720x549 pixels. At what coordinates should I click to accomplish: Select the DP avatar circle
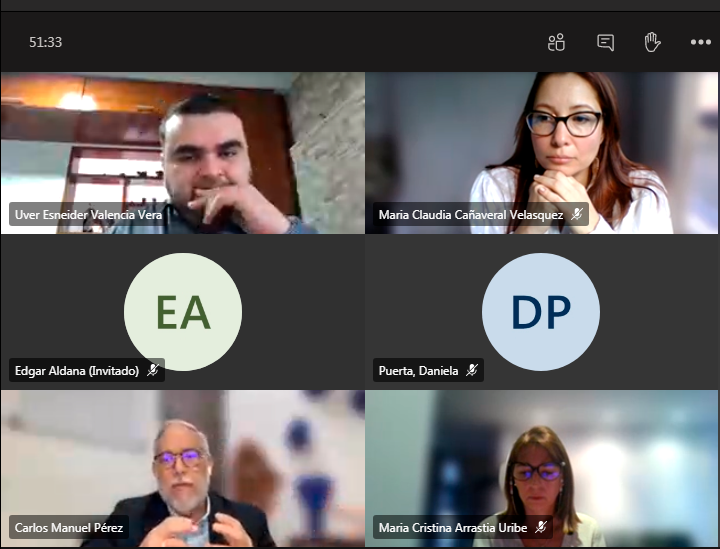(541, 312)
